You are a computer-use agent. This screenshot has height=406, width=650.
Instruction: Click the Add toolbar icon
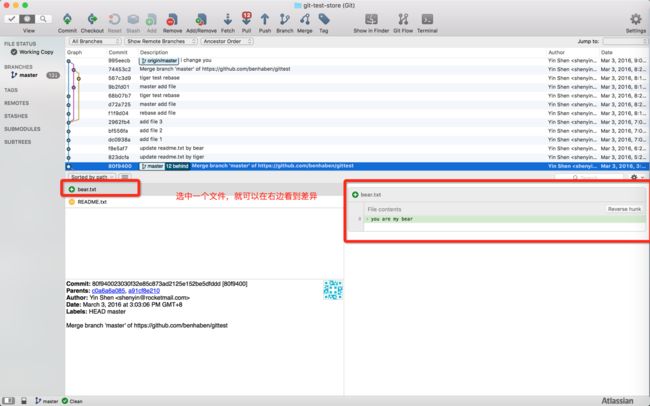point(151,19)
